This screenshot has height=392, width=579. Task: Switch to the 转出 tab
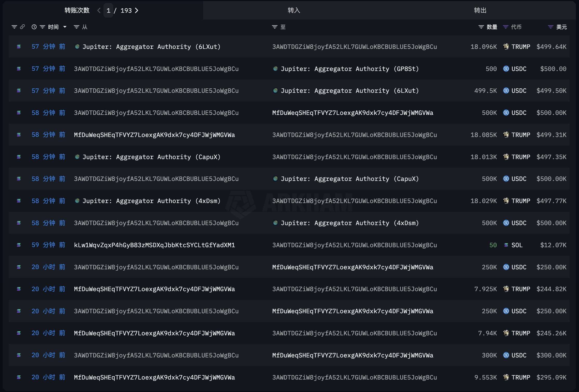480,10
